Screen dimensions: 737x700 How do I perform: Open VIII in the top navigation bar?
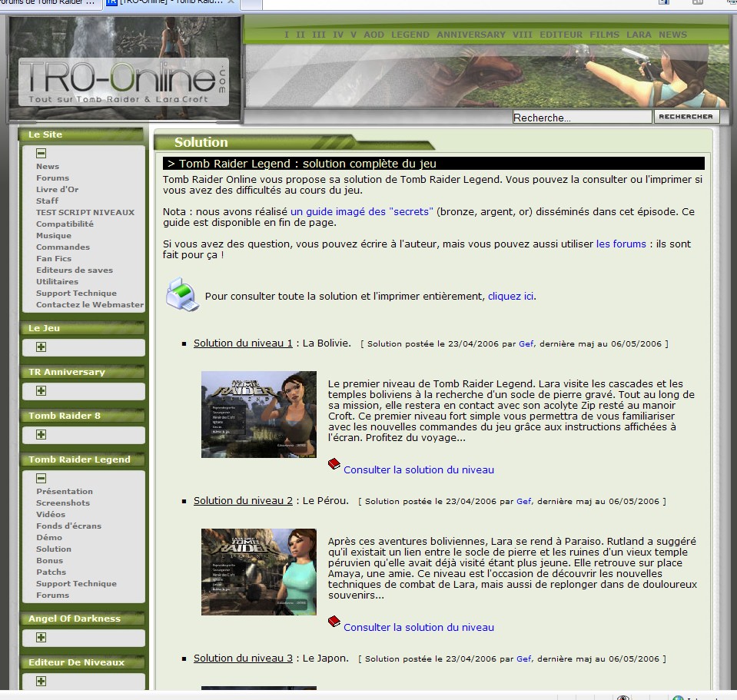[x=523, y=35]
